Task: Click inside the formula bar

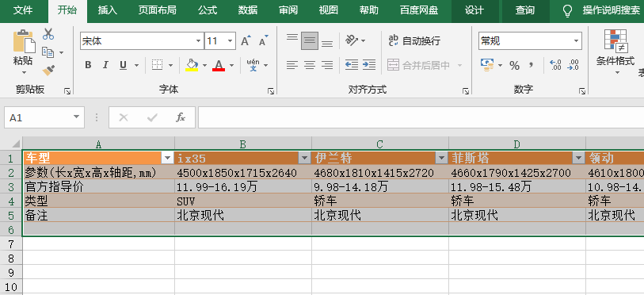Action: tap(421, 117)
